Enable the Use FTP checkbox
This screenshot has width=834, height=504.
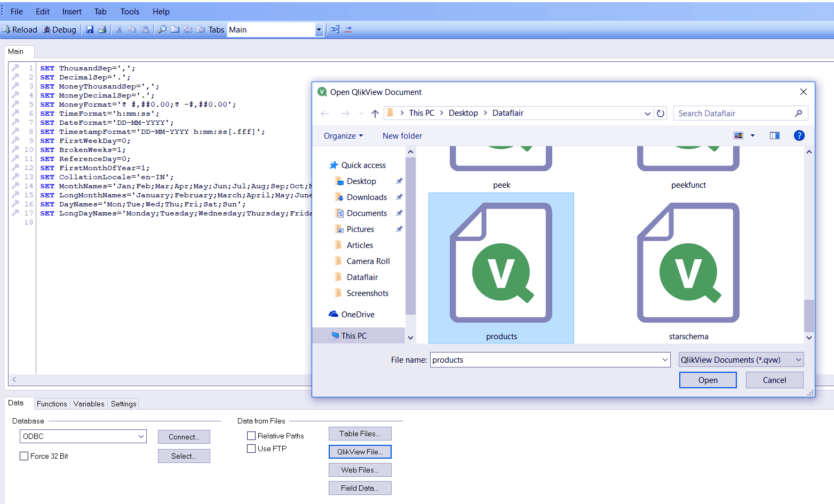(251, 448)
